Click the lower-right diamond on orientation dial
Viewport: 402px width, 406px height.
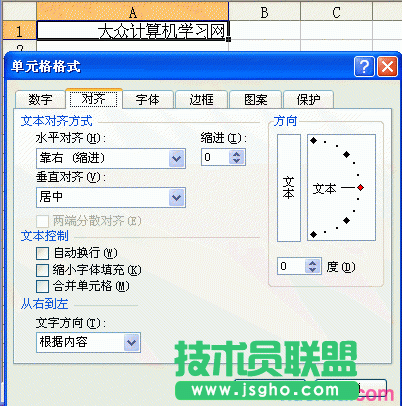tap(347, 221)
